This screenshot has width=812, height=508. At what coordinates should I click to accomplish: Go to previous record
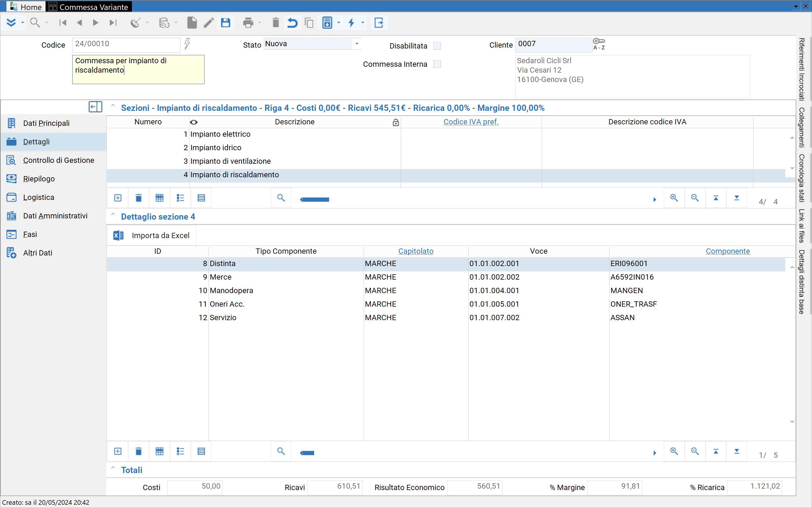pyautogui.click(x=79, y=23)
